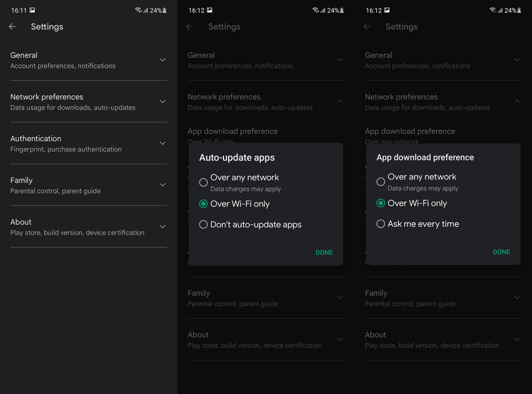Tap picture notification icon in middle status bar
This screenshot has height=394, width=532.
click(x=210, y=10)
